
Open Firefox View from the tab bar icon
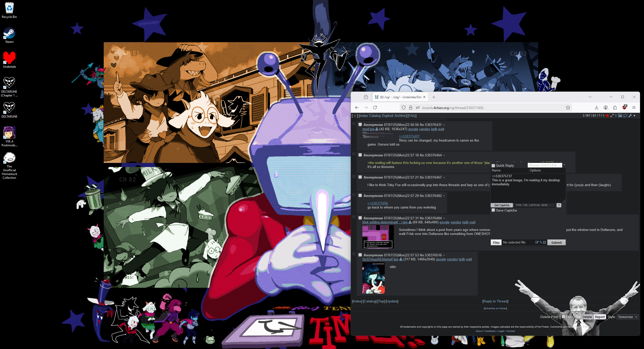pyautogui.click(x=366, y=97)
